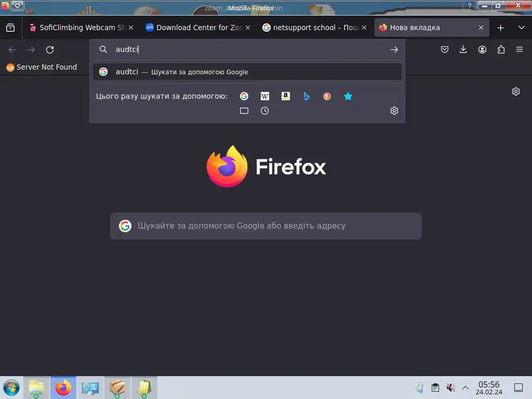
Task: Select the Нова вкладка tab
Action: pyautogui.click(x=432, y=28)
